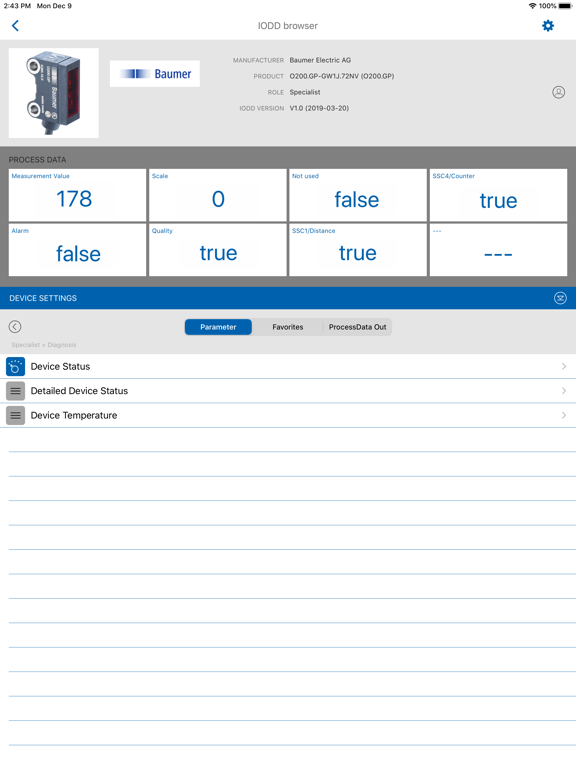Tap the Baumer logo

pyautogui.click(x=155, y=73)
